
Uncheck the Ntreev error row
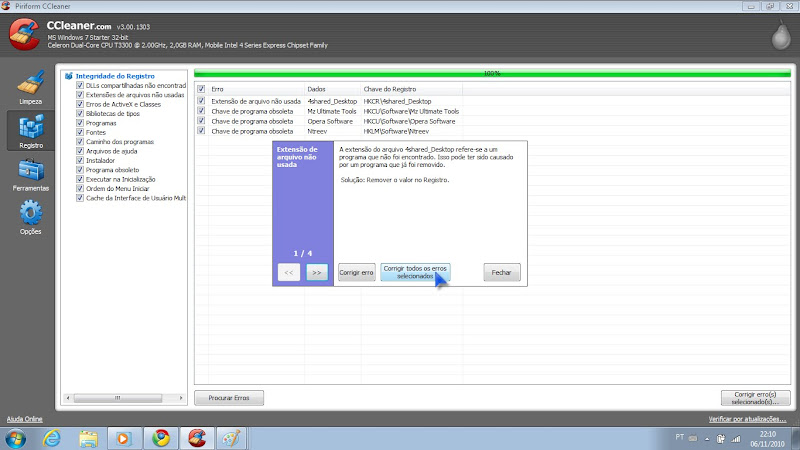pyautogui.click(x=202, y=131)
